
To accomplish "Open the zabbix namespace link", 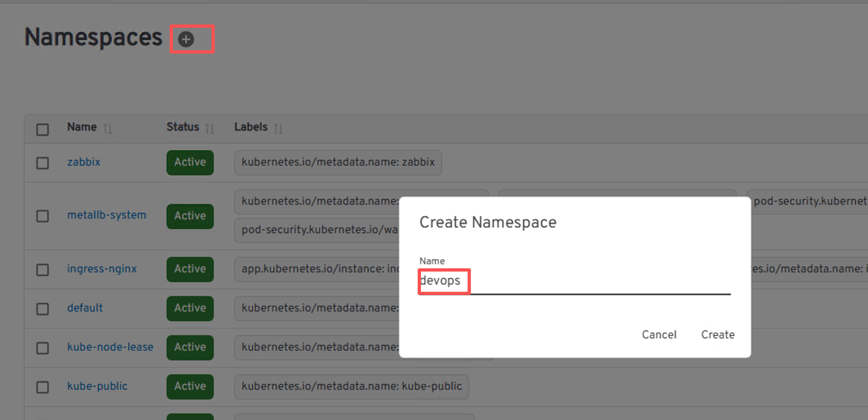I will (84, 162).
